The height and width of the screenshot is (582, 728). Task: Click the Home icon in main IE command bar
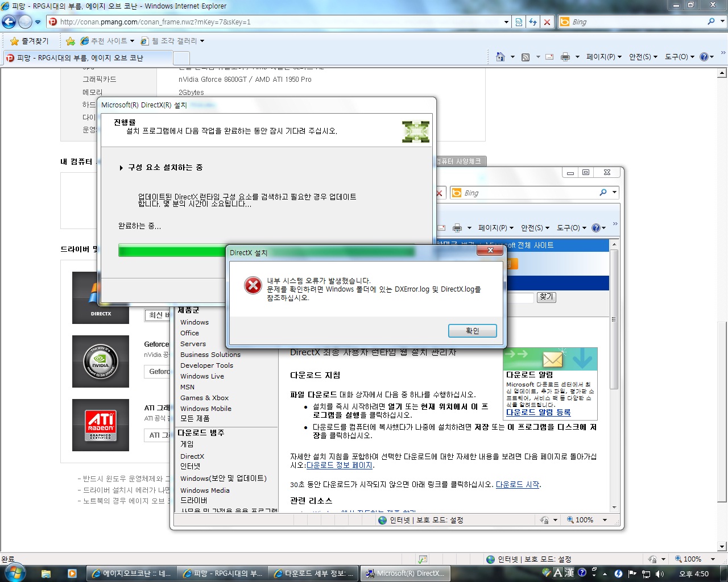coord(500,57)
